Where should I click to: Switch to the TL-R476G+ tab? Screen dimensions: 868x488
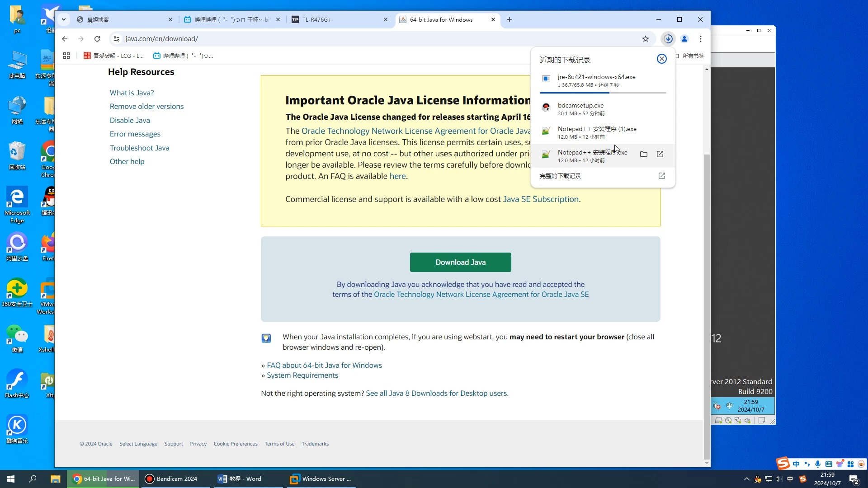click(x=338, y=19)
